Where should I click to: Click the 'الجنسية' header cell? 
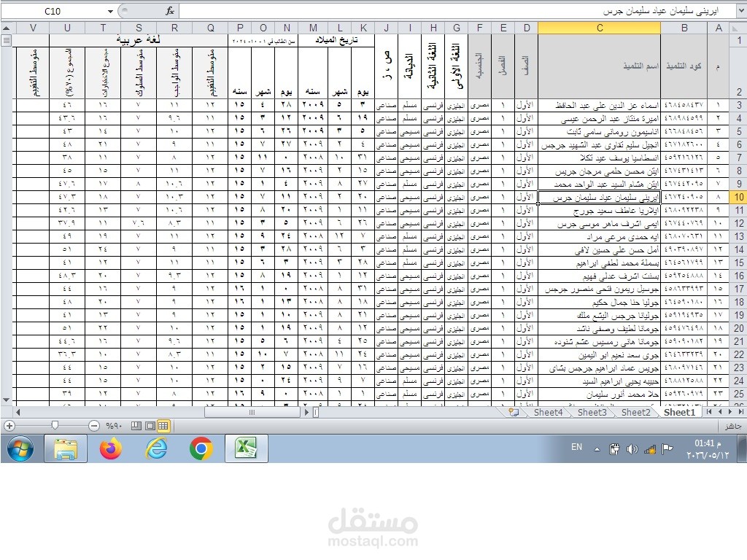coord(480,66)
